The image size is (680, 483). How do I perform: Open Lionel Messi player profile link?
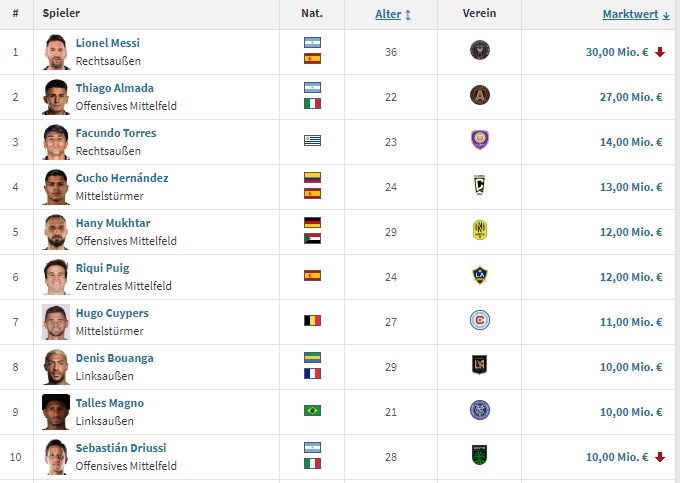click(x=108, y=43)
